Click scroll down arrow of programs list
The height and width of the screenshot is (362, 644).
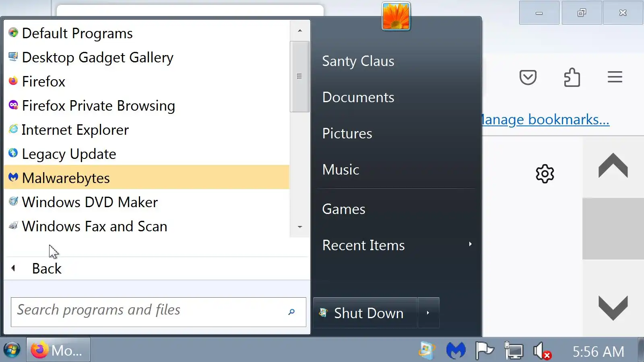(x=300, y=227)
